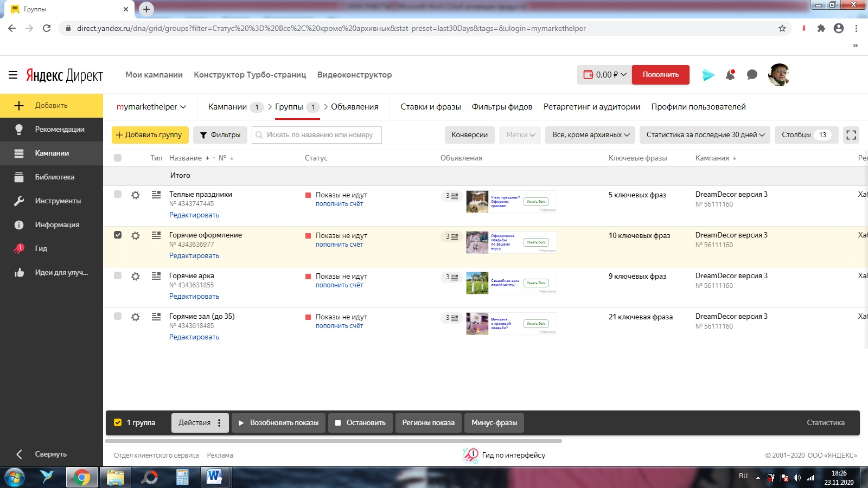Image resolution: width=868 pixels, height=488 pixels.
Task: Click Добавить группу button
Action: click(x=150, y=135)
